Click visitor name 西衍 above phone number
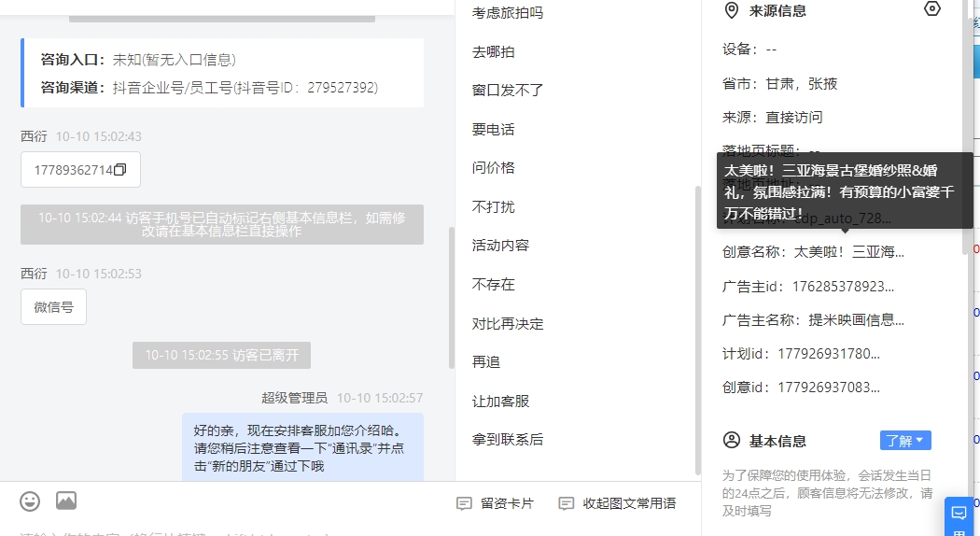Screen dimensions: 980x536 click(x=34, y=136)
